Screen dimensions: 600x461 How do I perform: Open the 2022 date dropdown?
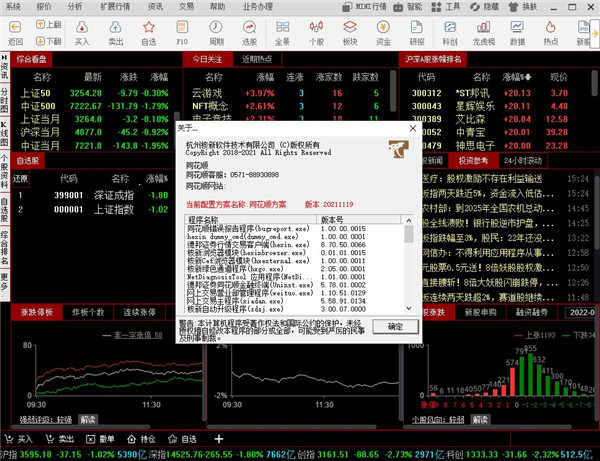click(x=582, y=312)
